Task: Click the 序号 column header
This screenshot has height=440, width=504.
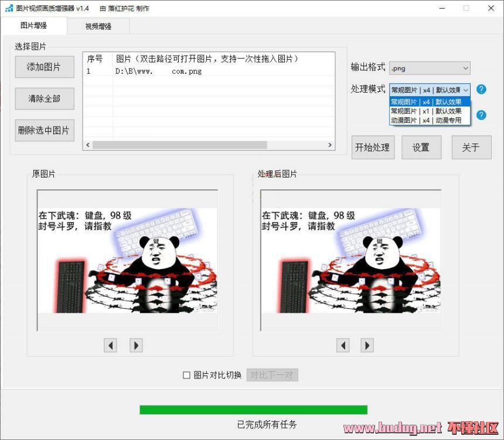Action: [98, 59]
